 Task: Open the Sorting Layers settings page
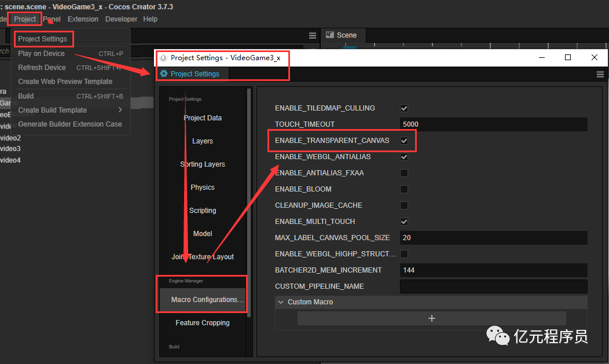coord(203,164)
